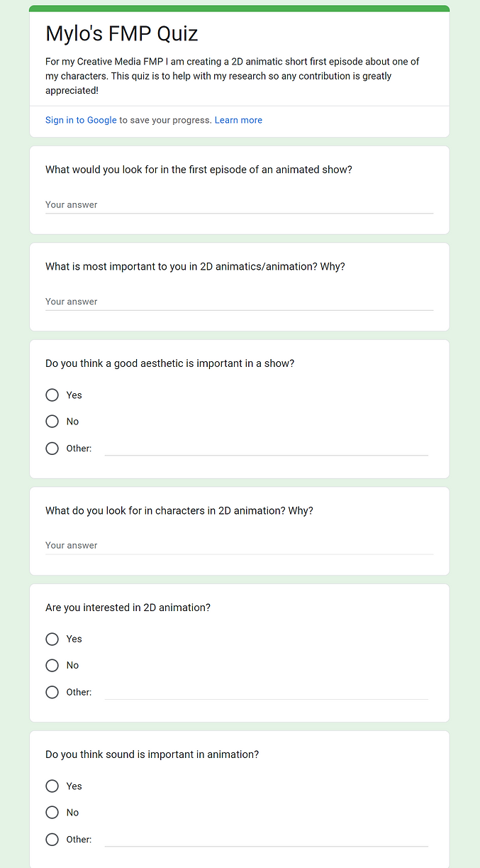This screenshot has height=868, width=480.
Task: Select Yes for interest in 2D animation
Action: 52,639
